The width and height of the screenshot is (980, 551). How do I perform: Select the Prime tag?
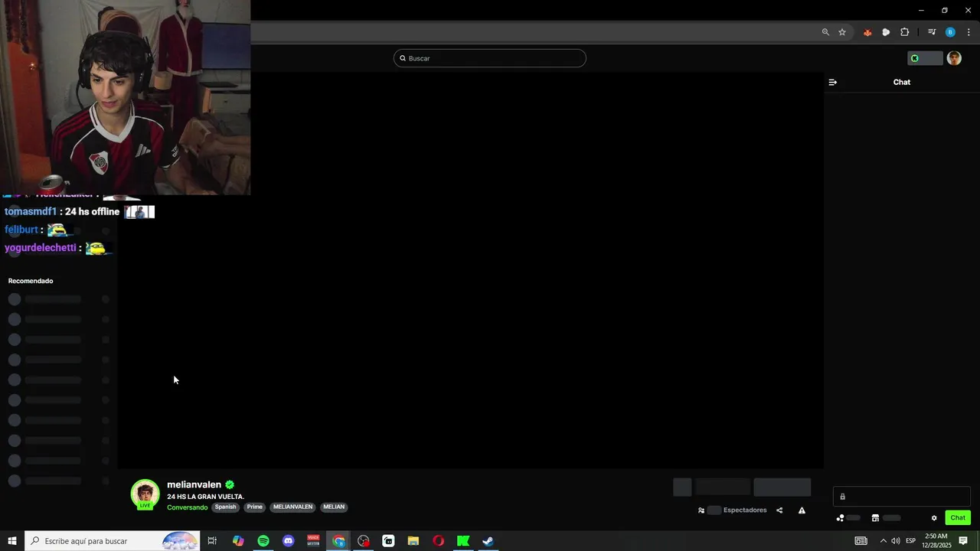pos(255,507)
